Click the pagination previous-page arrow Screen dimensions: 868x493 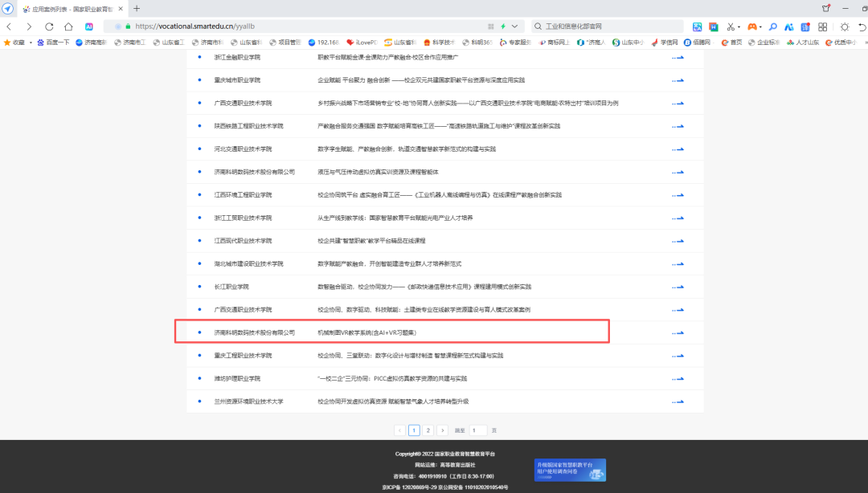[x=399, y=430]
